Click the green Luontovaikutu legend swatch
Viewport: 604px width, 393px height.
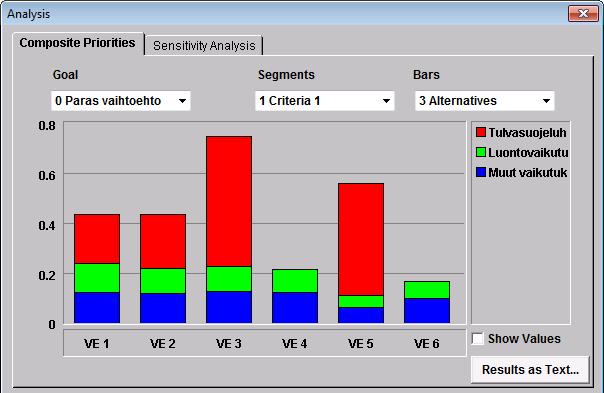click(x=481, y=152)
